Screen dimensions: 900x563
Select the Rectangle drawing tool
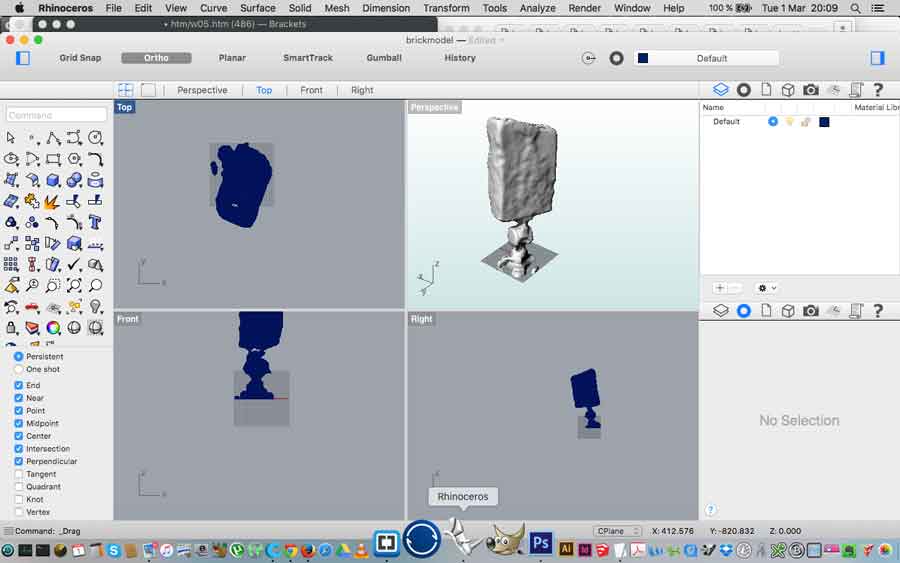pos(53,159)
